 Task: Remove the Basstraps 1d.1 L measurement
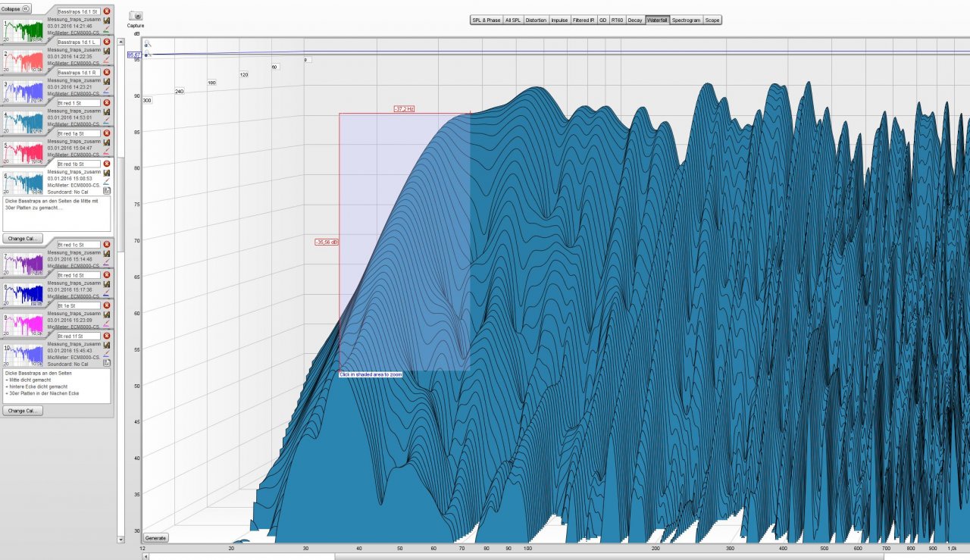[x=107, y=42]
